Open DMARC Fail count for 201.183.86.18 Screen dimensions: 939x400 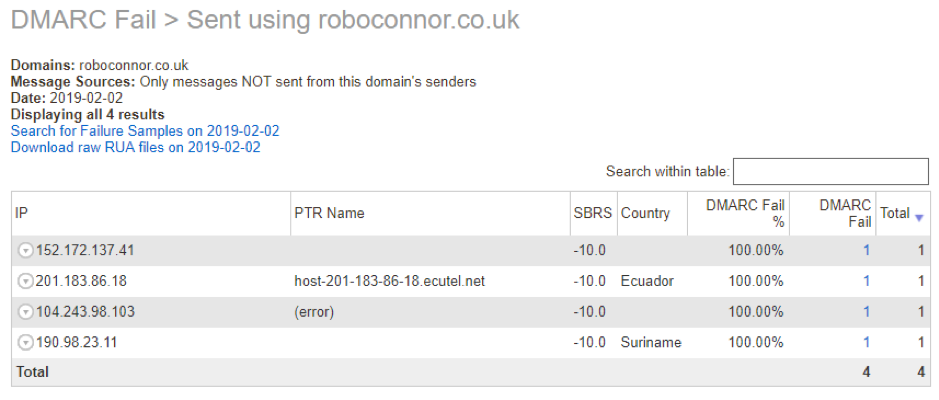pyautogui.click(x=866, y=281)
